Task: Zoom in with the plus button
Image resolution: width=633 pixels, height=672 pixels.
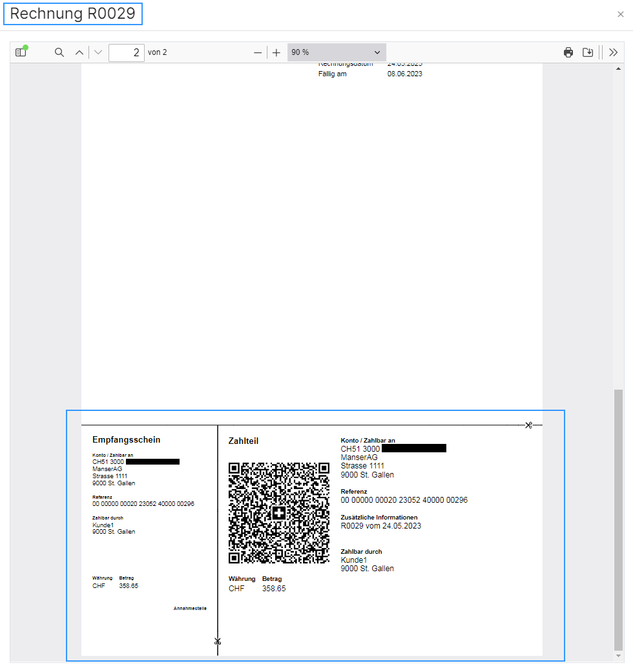Action: (276, 52)
